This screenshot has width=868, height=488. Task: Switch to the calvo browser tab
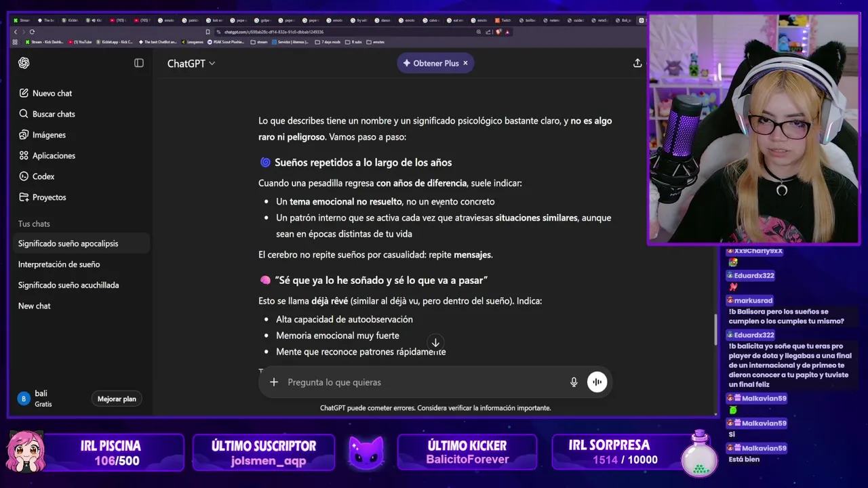tap(431, 20)
